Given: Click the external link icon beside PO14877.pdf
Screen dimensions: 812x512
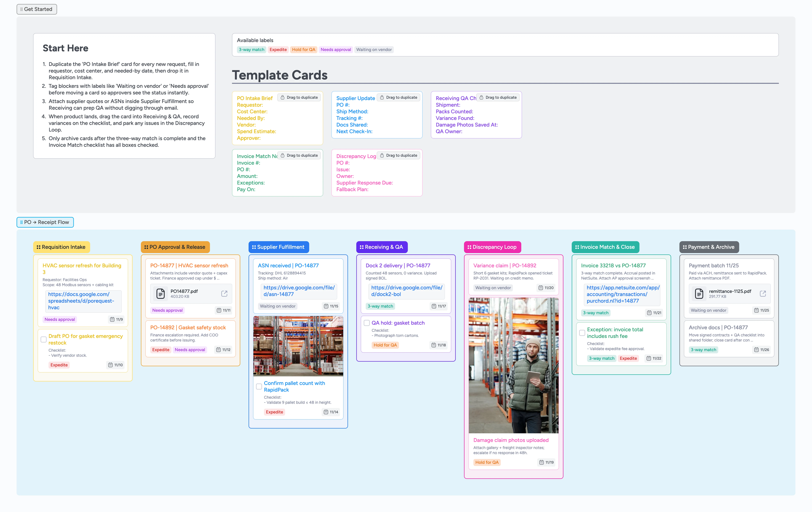Looking at the screenshot, I should click(225, 294).
